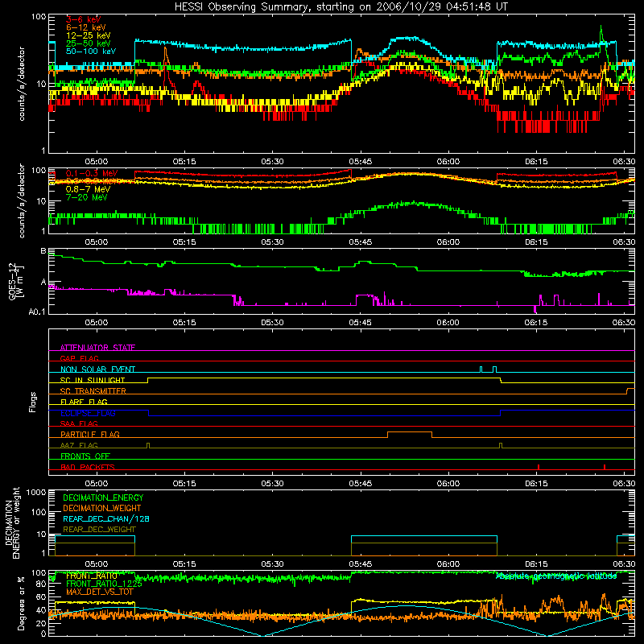Screen dimensions: 644x644
Task: Click the A0.1 label on GOES axis
Action: 37,312
